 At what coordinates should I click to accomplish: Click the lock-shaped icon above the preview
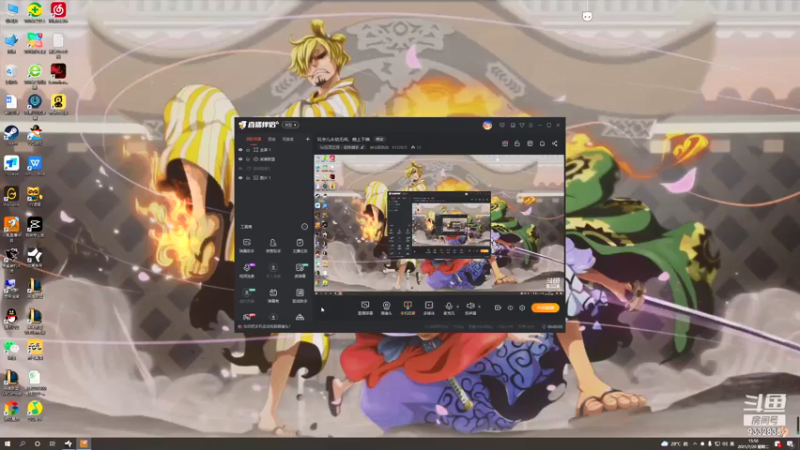click(x=517, y=144)
